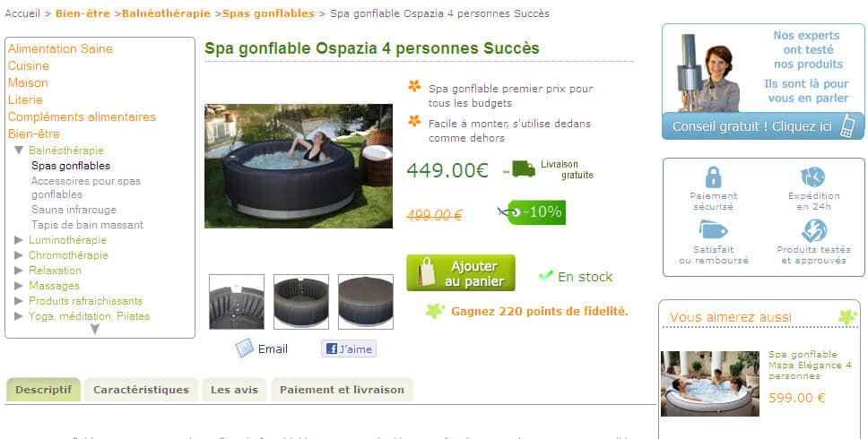This screenshot has height=439, width=868.
Task: Go to Spas gonflables in the breadcrumb
Action: tap(268, 13)
